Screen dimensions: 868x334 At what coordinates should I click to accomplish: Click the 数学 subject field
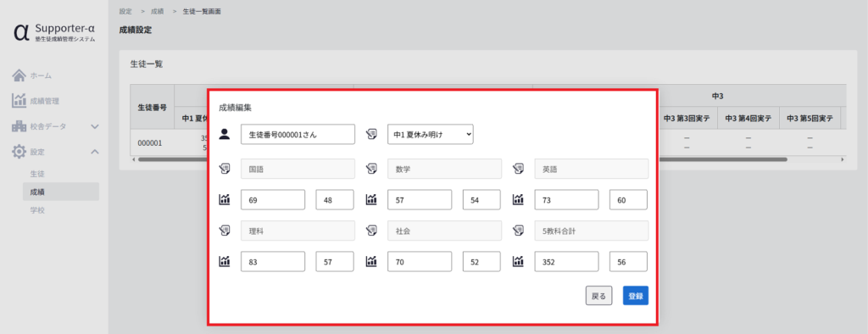click(x=444, y=169)
